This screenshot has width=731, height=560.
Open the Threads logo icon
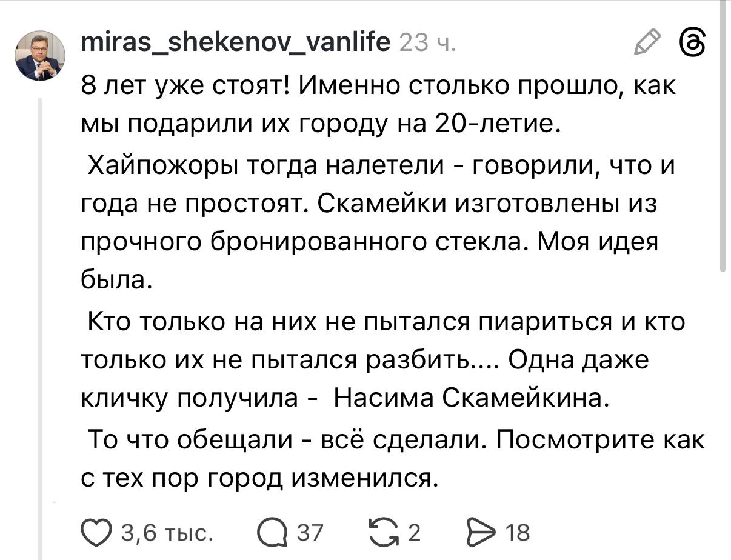click(x=693, y=44)
